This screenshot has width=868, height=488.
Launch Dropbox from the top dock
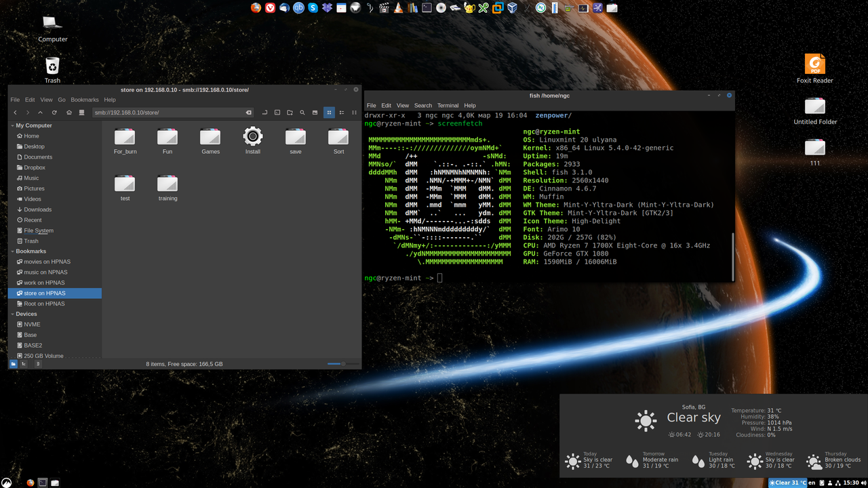tap(327, 8)
